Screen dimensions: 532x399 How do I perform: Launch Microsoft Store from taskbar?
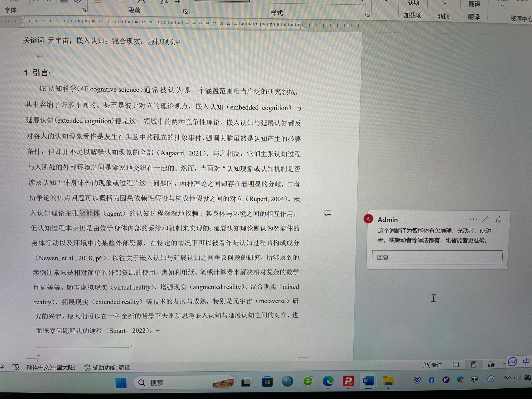pos(267,382)
